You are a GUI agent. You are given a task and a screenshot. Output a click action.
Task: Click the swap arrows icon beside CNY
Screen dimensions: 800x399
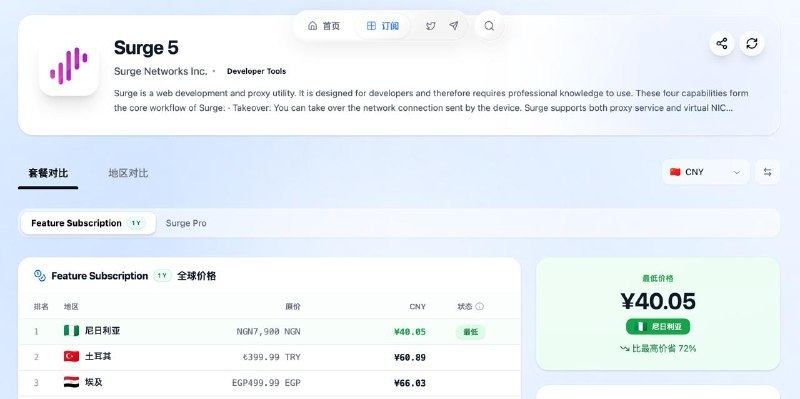(x=767, y=172)
